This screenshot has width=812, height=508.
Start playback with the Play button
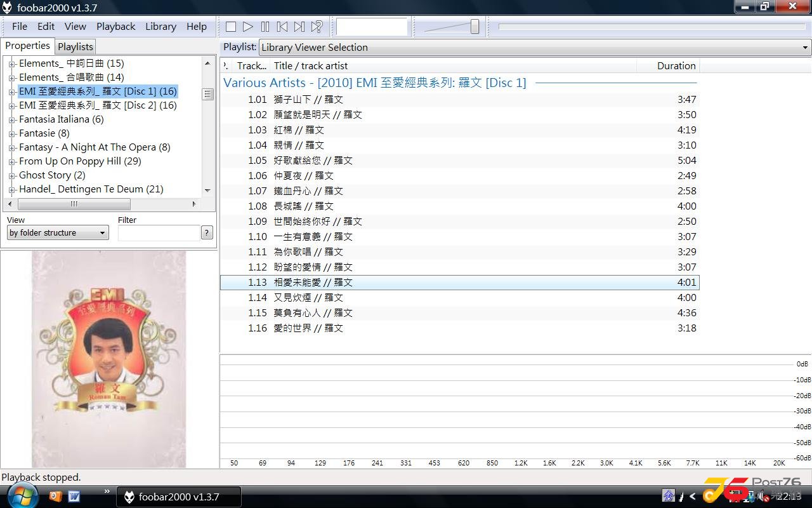pos(248,27)
